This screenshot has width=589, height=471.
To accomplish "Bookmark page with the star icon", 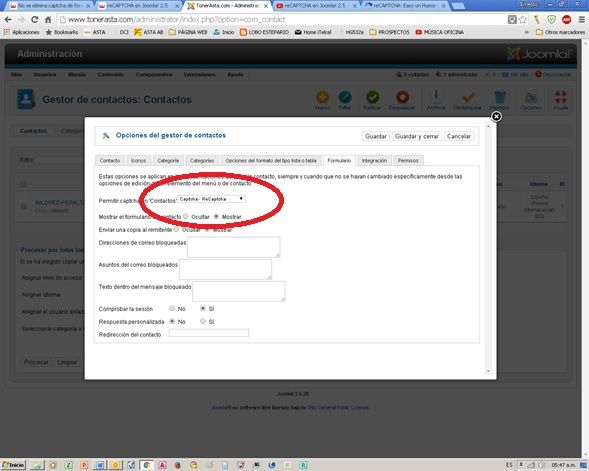I will pos(523,20).
